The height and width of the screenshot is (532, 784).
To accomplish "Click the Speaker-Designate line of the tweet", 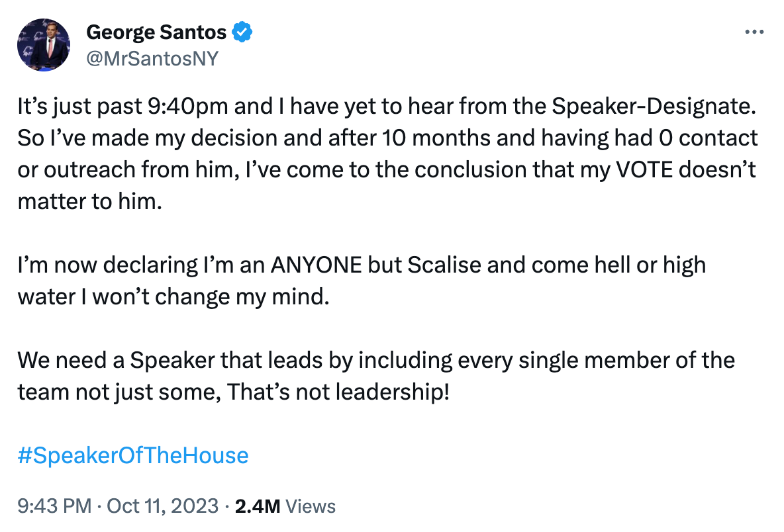I will (x=384, y=106).
